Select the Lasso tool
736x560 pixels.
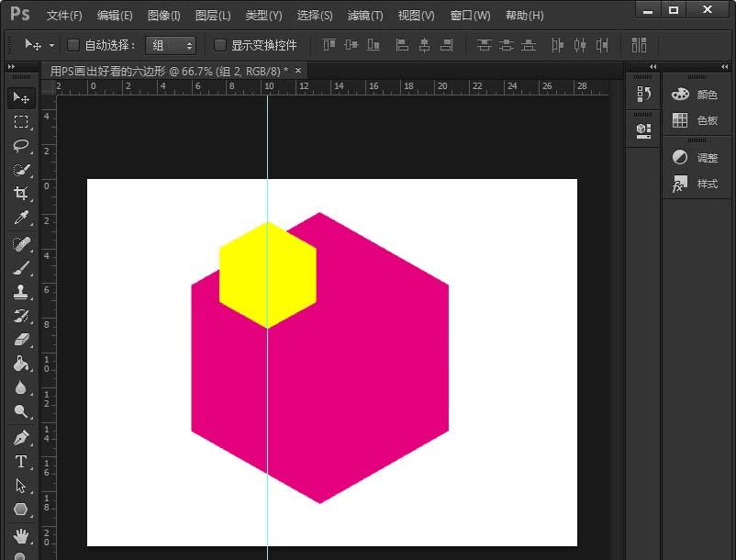pyautogui.click(x=21, y=146)
